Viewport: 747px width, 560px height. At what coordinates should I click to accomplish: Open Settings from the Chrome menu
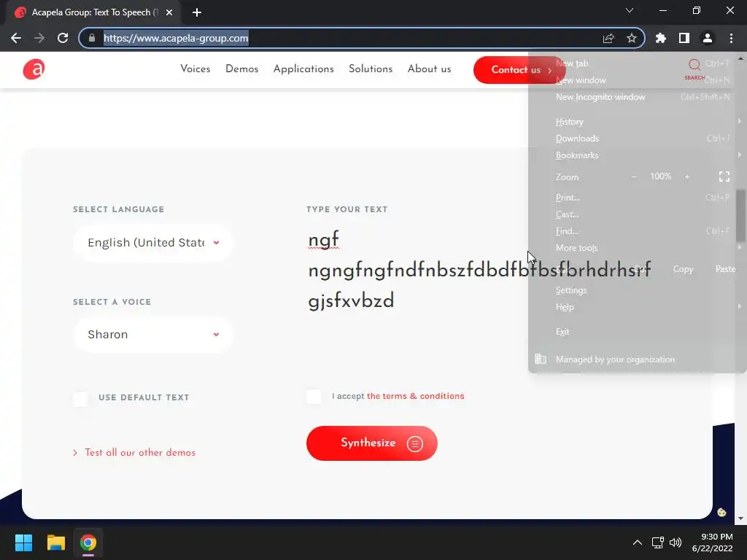tap(637, 290)
